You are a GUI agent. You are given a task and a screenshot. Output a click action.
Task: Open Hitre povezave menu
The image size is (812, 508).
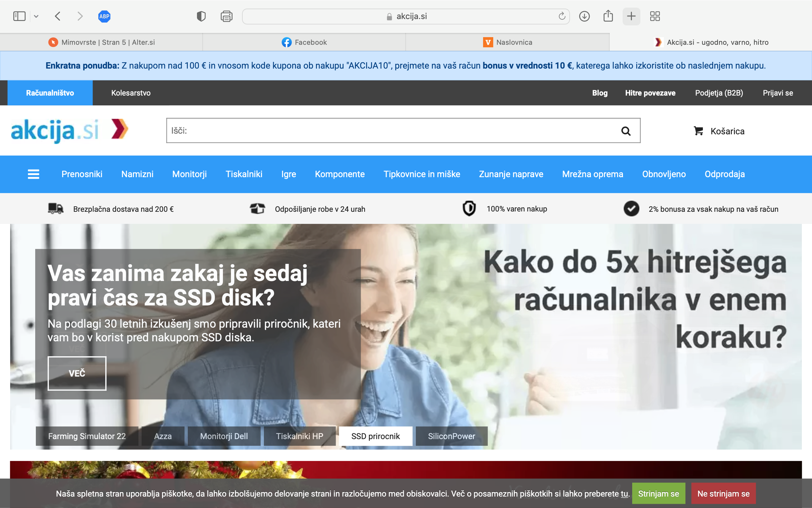[x=650, y=93]
